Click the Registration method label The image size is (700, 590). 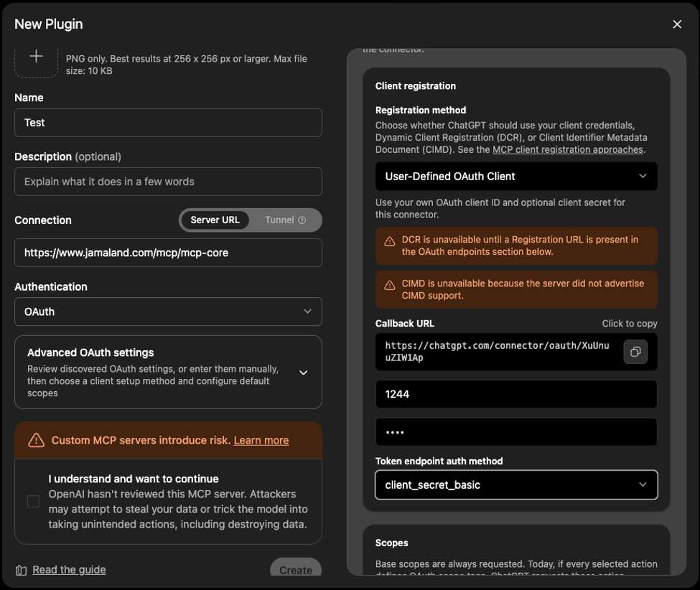tap(421, 111)
